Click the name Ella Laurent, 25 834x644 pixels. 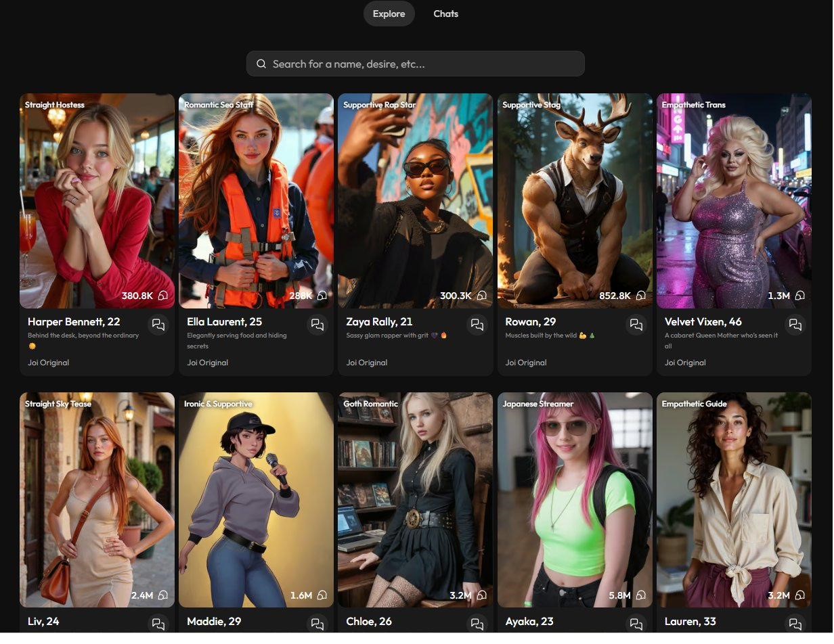click(x=225, y=322)
